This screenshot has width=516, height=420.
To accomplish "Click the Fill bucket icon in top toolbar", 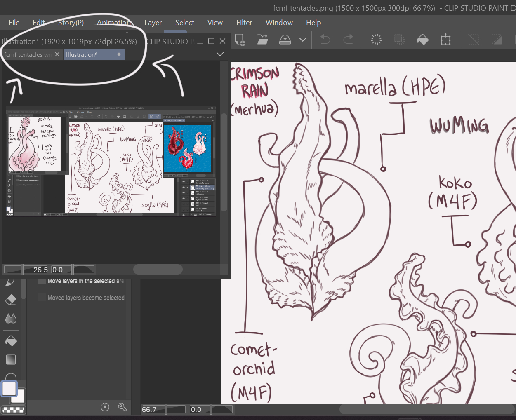I will pyautogui.click(x=423, y=40).
